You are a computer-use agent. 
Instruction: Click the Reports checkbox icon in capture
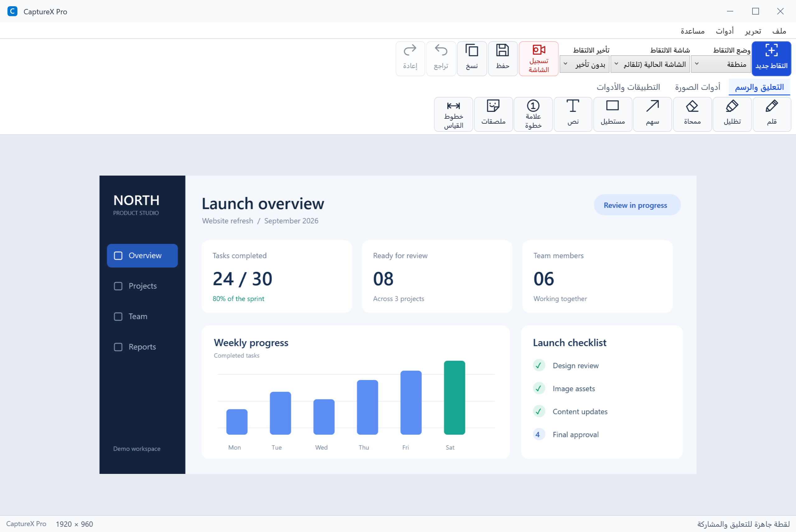tap(118, 347)
